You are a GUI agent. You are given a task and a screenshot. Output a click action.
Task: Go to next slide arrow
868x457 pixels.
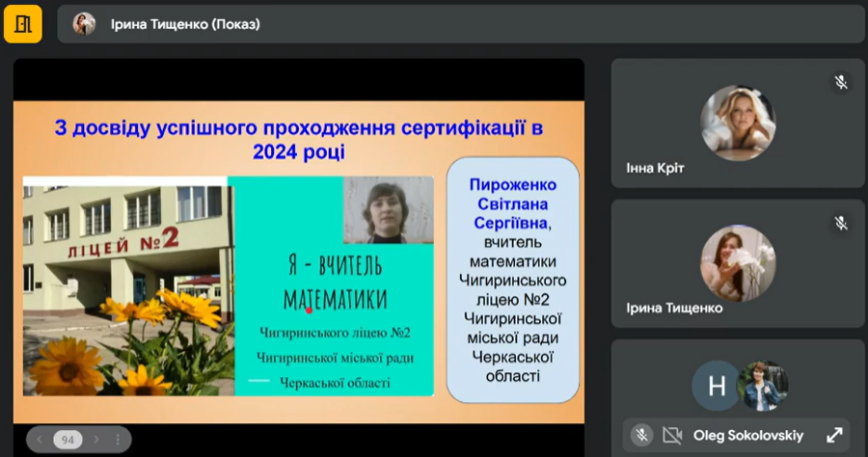point(96,440)
